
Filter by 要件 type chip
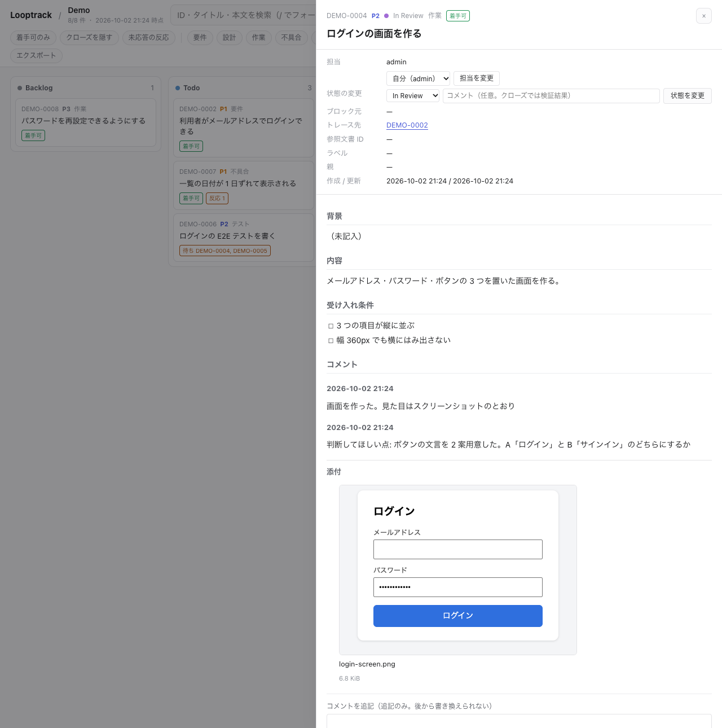click(x=200, y=38)
